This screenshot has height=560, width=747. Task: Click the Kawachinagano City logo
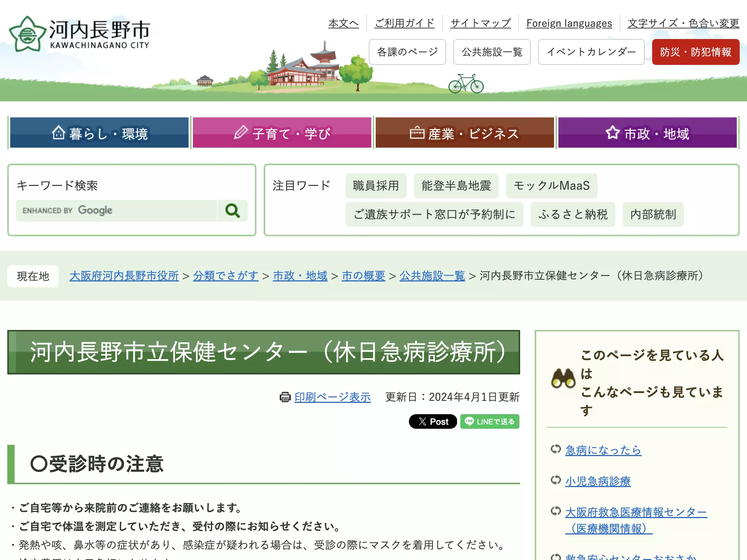[80, 34]
